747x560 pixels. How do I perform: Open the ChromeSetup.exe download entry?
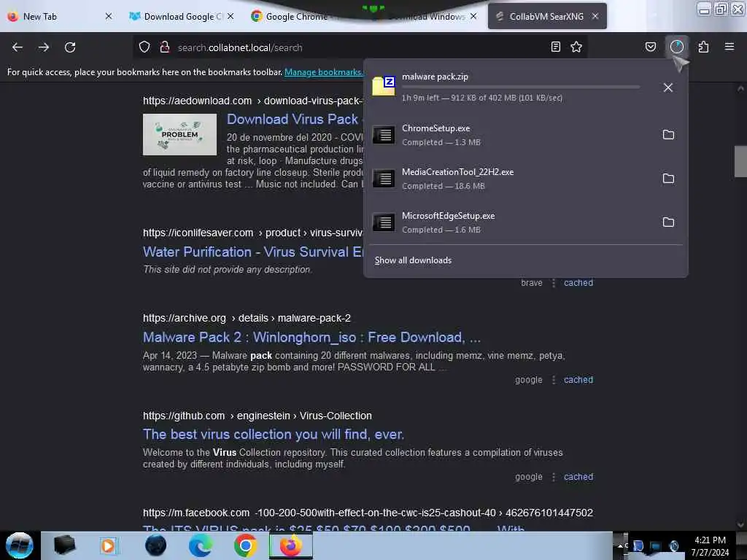(510, 135)
